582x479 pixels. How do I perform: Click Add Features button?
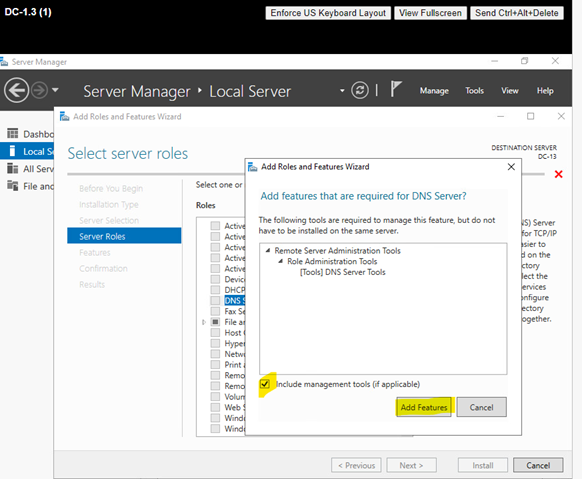pyautogui.click(x=424, y=407)
